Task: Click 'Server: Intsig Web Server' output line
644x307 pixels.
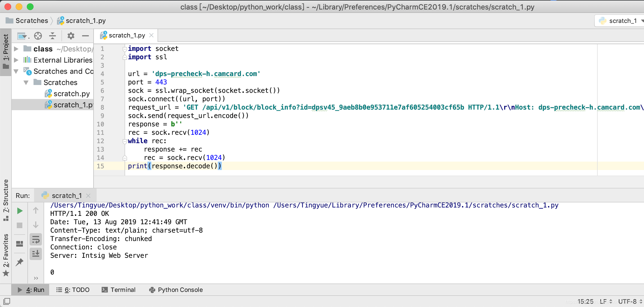Action: [x=99, y=256]
